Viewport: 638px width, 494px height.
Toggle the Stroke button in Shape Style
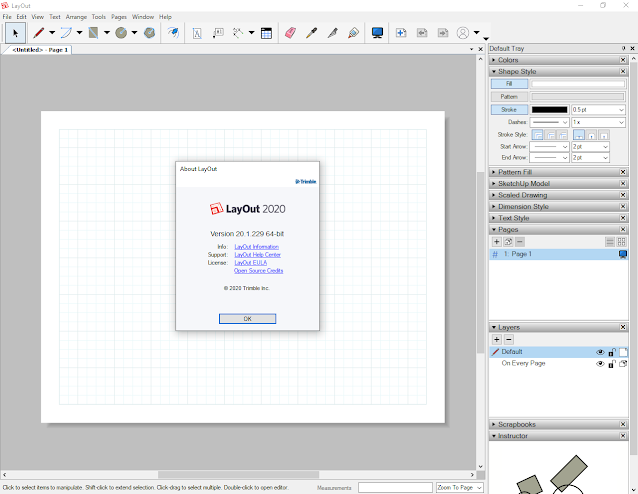[509, 109]
